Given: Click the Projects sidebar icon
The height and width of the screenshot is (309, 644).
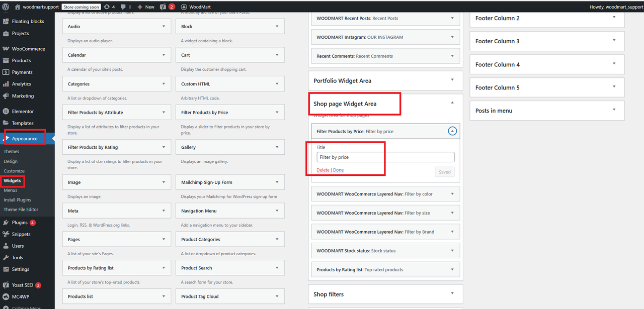Looking at the screenshot, I should 6,34.
